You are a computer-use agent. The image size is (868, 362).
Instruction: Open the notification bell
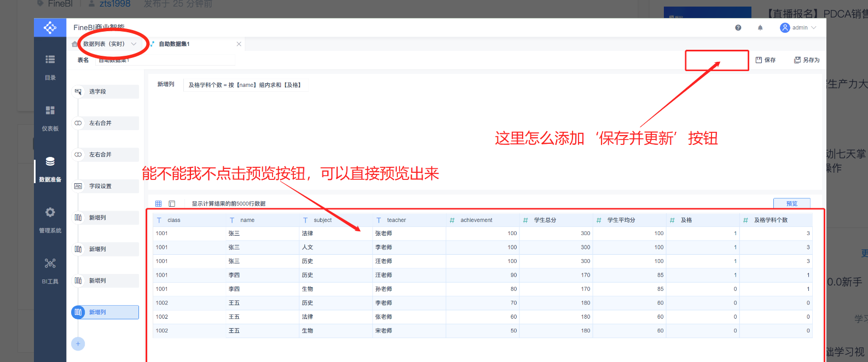pyautogui.click(x=760, y=27)
